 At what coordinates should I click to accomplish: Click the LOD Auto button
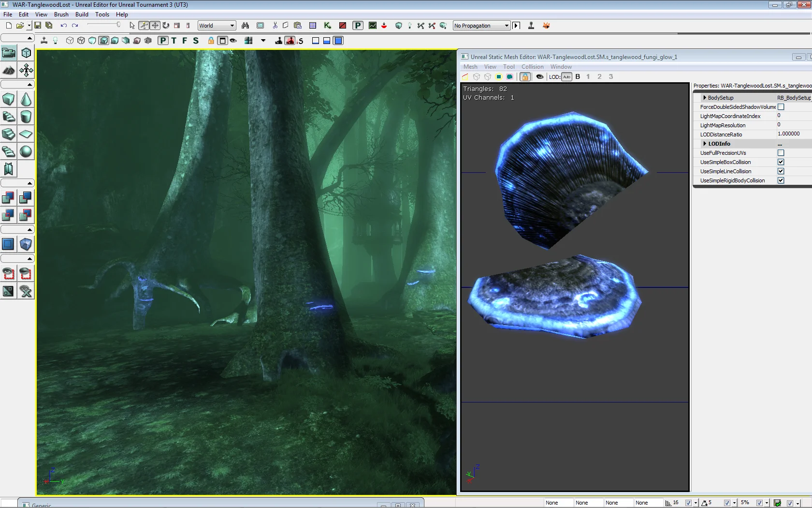pos(567,76)
